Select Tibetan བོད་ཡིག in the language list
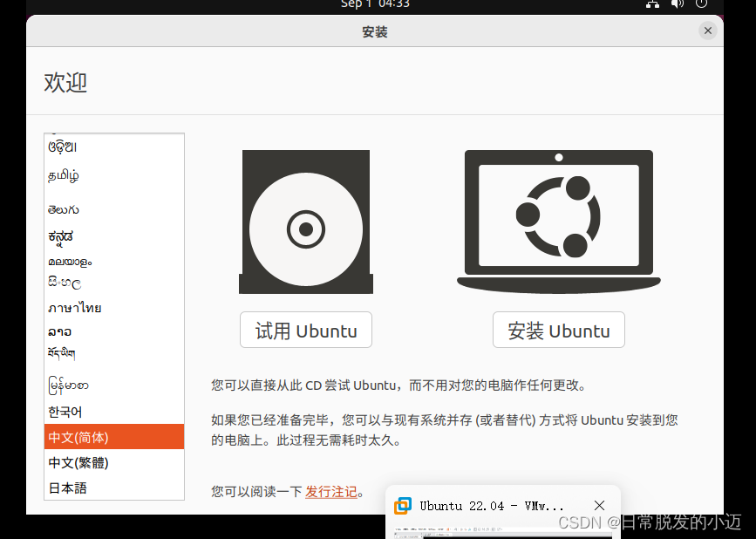Image resolution: width=756 pixels, height=539 pixels. [114, 354]
